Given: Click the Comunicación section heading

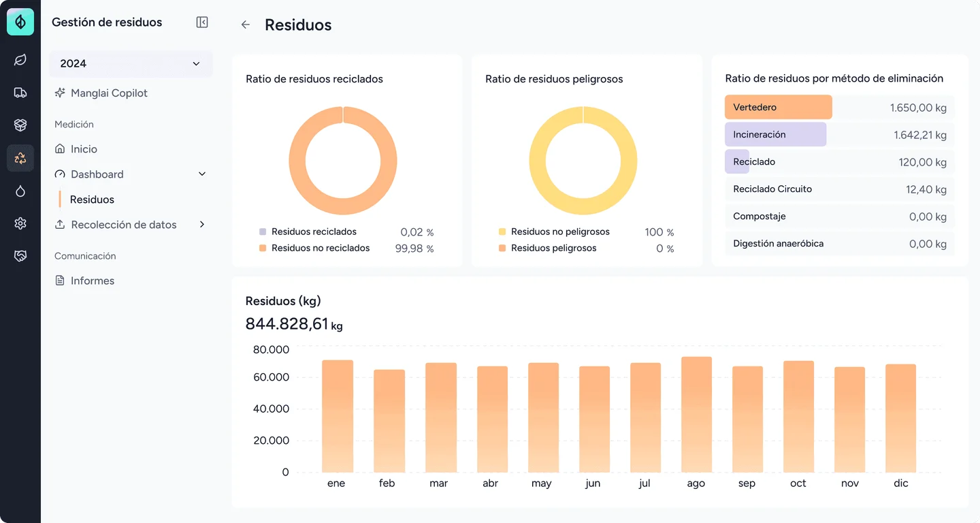Looking at the screenshot, I should tap(85, 256).
